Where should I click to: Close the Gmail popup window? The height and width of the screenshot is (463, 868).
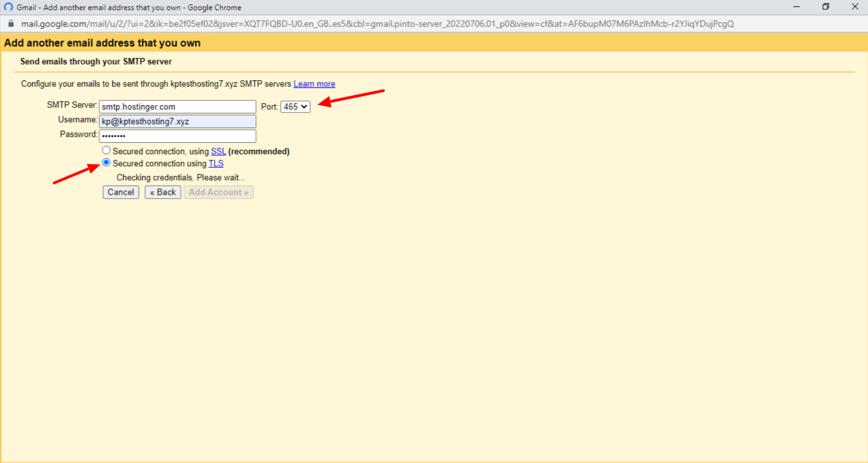click(x=854, y=7)
